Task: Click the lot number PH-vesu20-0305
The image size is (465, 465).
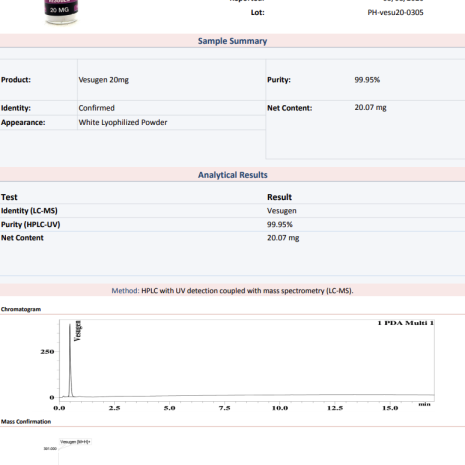Action: 395,13
